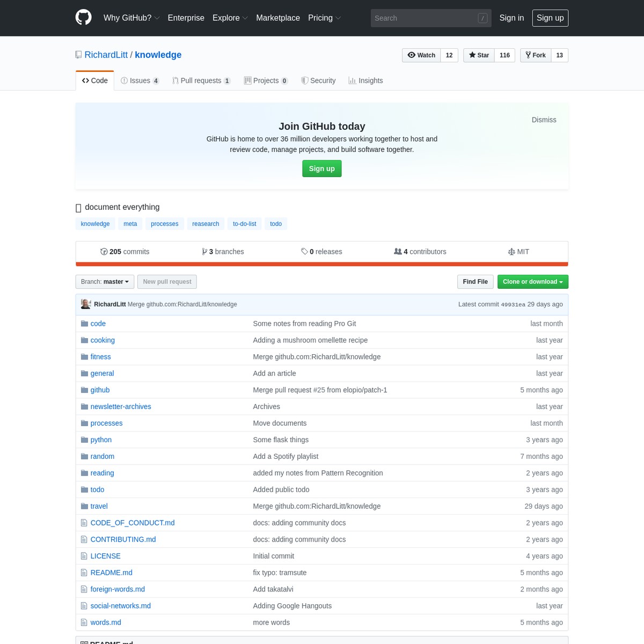Switch to the Security tab
This screenshot has width=644, height=644.
tap(318, 80)
